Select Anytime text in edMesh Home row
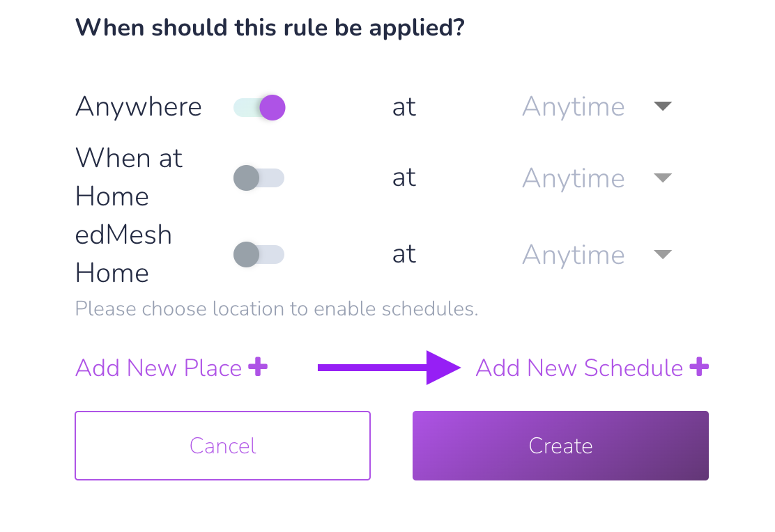The height and width of the screenshot is (532, 775). coord(574,256)
